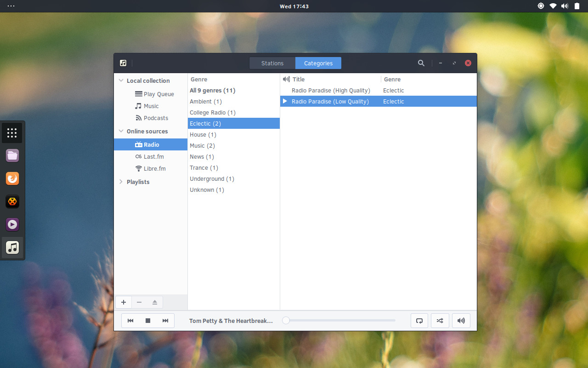Open the Activities dots in top bar
This screenshot has height=368, width=588.
11,6
